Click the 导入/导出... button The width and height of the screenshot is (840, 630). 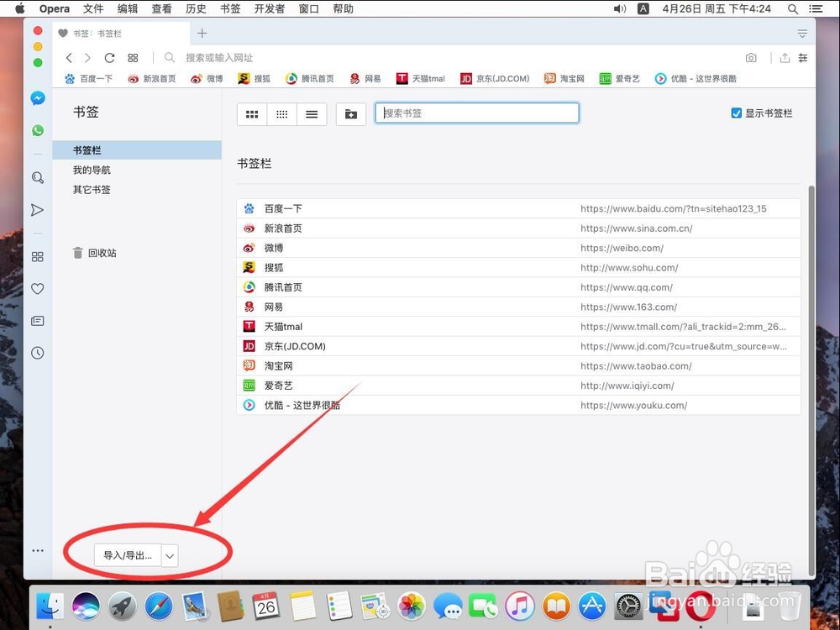128,555
